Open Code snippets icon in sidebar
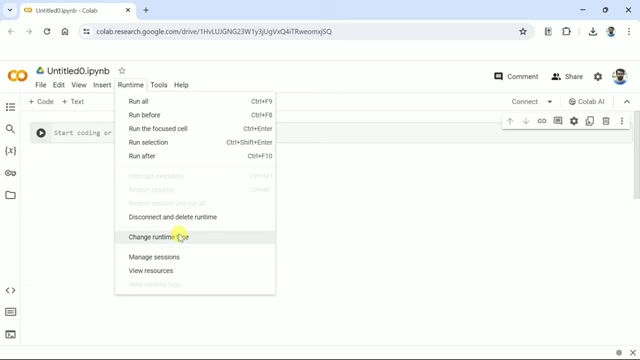Screen dimensions: 640x360 pyautogui.click(x=11, y=290)
